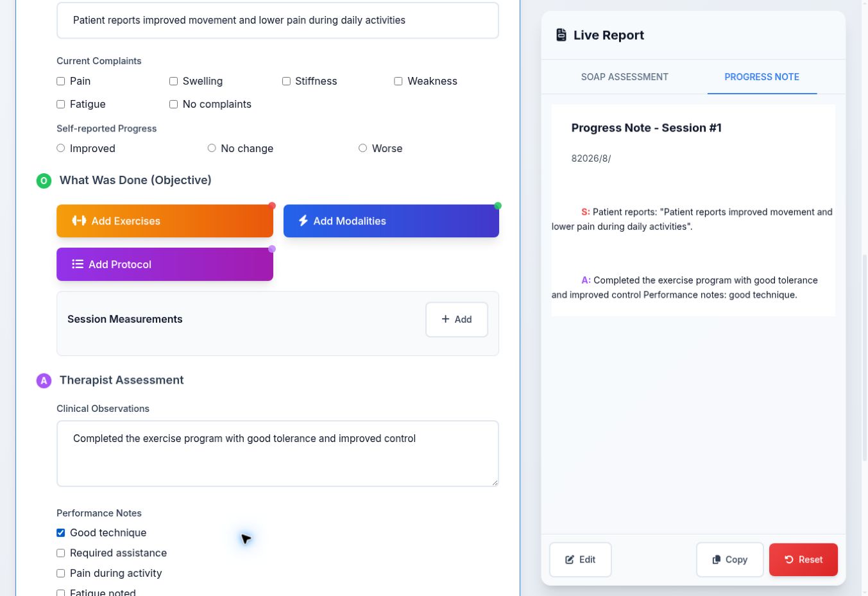Choose the No change radio option

pos(212,148)
